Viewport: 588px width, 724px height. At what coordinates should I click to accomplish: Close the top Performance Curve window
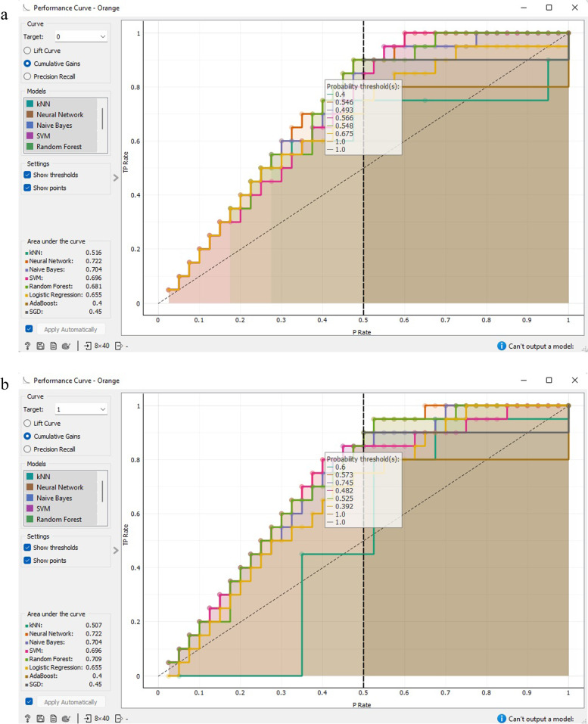(574, 8)
